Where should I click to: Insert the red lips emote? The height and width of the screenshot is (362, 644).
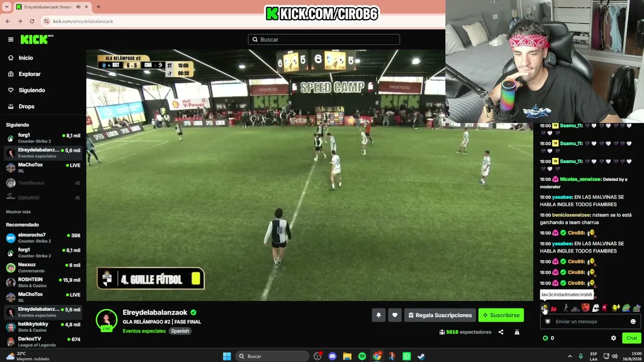[x=554, y=308]
